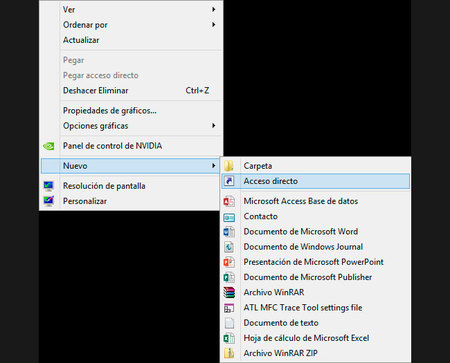Click the blank text document icon

tap(229, 323)
